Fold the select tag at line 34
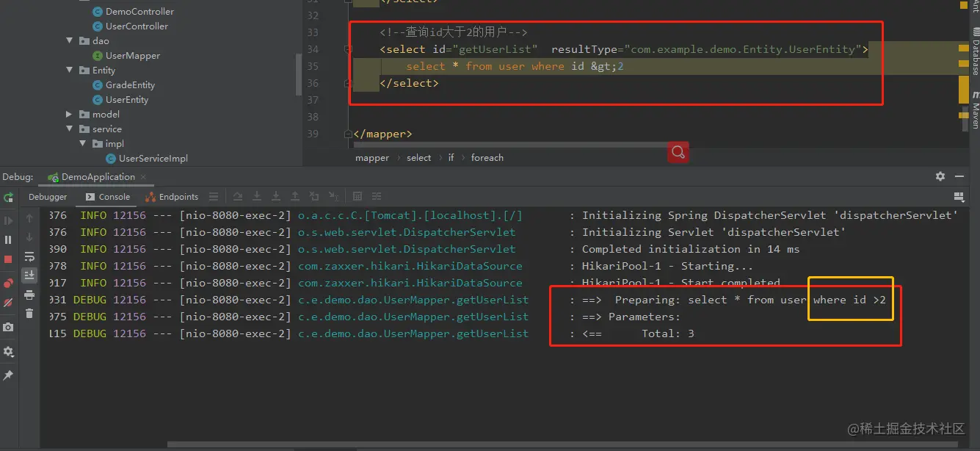980x451 pixels. 349,49
